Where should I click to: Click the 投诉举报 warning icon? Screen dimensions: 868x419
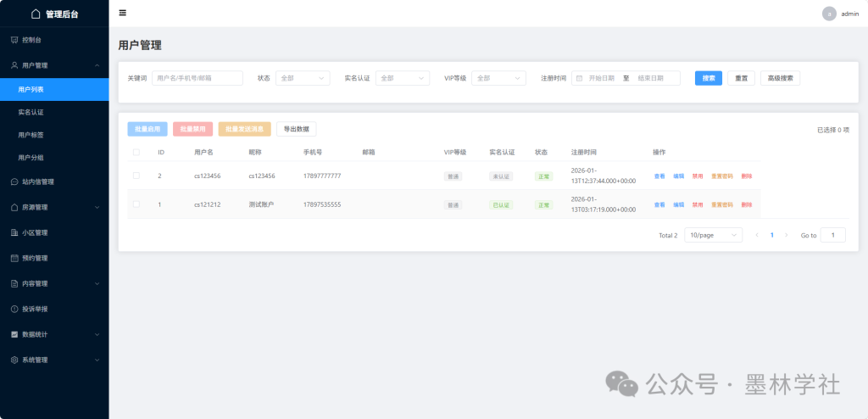(14, 309)
